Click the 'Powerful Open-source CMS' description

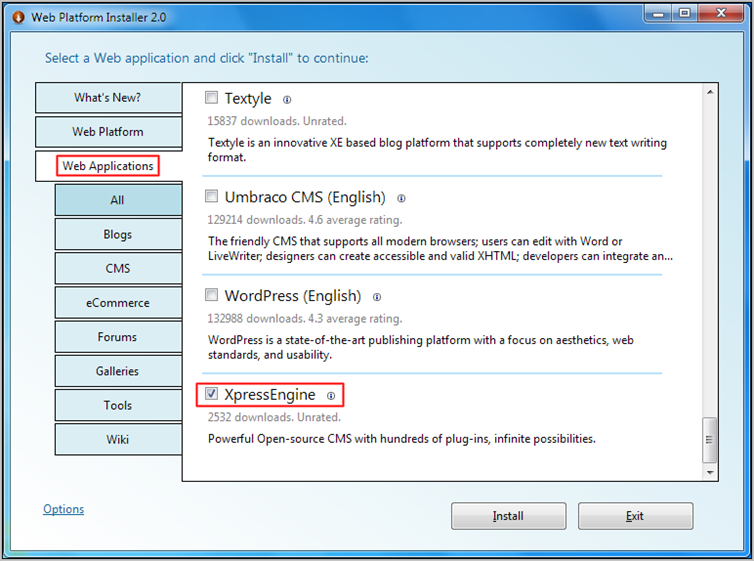coord(402,439)
